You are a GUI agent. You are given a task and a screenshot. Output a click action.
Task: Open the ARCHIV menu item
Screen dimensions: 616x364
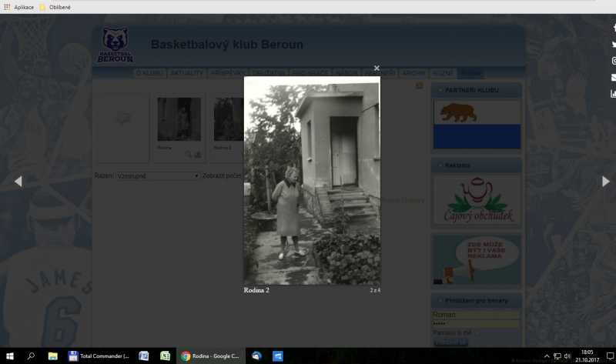coord(413,73)
